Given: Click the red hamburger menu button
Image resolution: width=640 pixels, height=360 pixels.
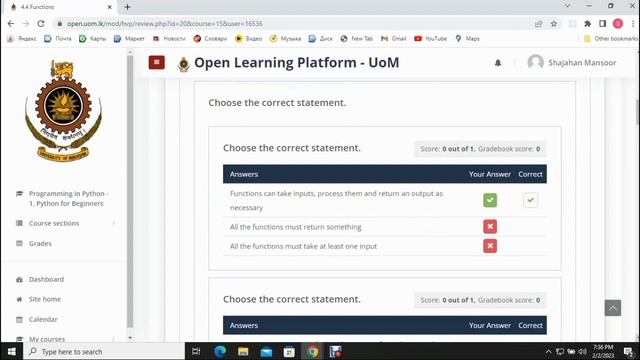Looking at the screenshot, I should (157, 62).
